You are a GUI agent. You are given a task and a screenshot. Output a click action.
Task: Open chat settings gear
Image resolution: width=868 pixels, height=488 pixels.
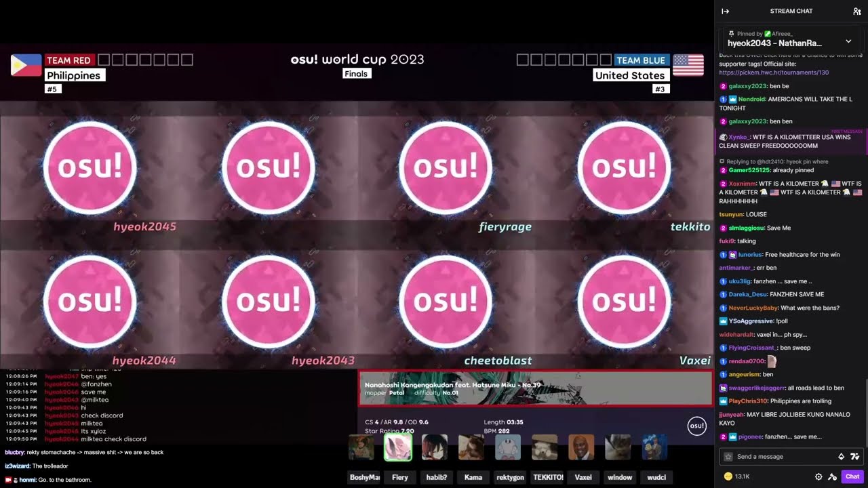(818, 476)
